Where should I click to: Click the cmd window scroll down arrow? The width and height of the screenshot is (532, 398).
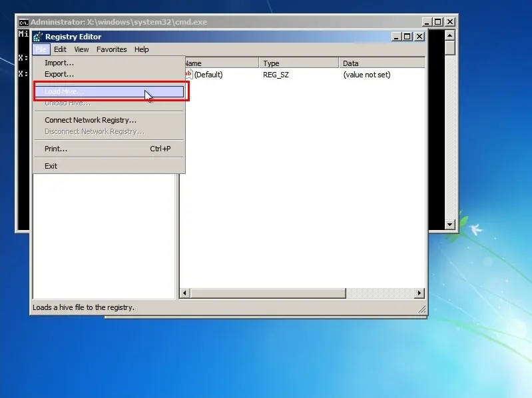click(450, 224)
